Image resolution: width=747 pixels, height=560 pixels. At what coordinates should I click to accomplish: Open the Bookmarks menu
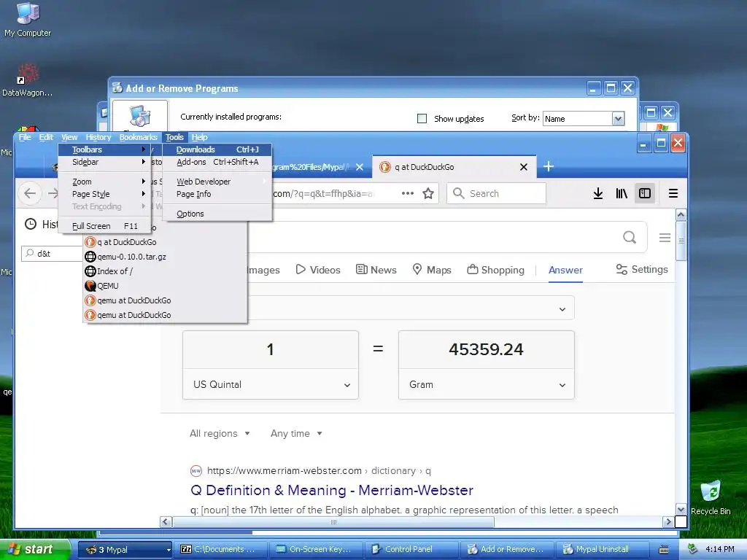138,137
